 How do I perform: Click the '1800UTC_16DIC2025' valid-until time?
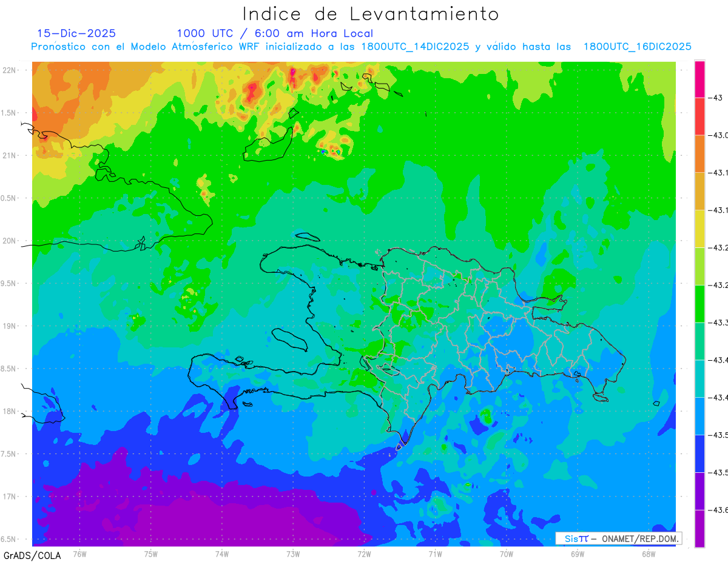(638, 46)
